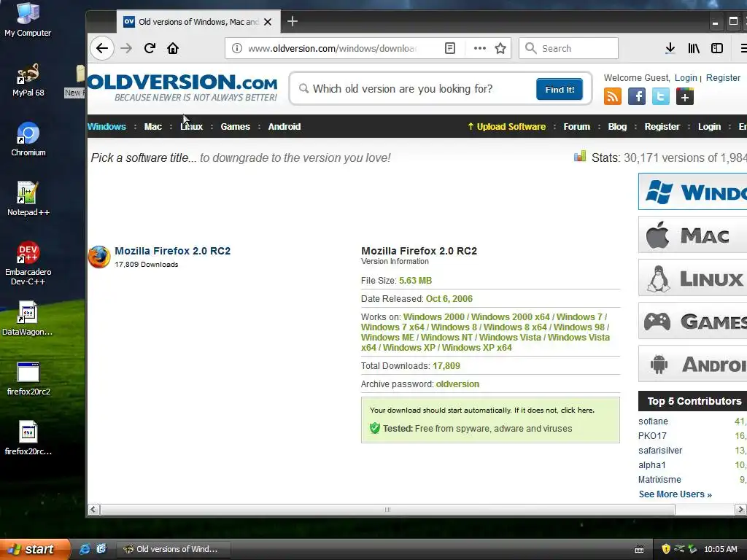This screenshot has width=747, height=560.
Task: Open the Android category banner
Action: point(693,364)
